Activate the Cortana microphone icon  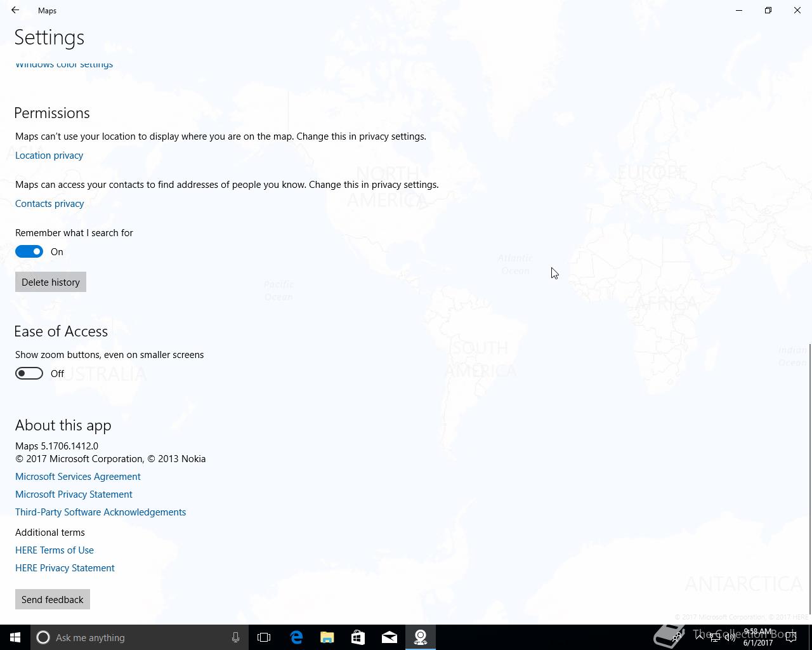[235, 637]
